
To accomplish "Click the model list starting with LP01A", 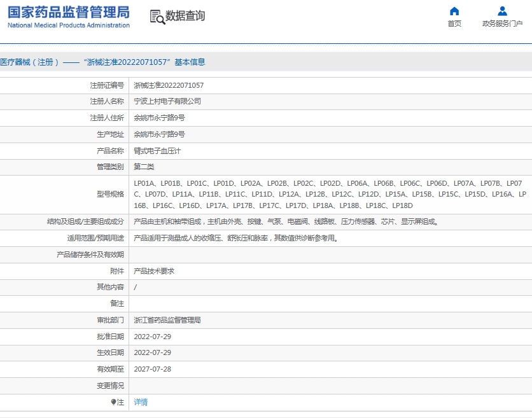I will (330, 195).
